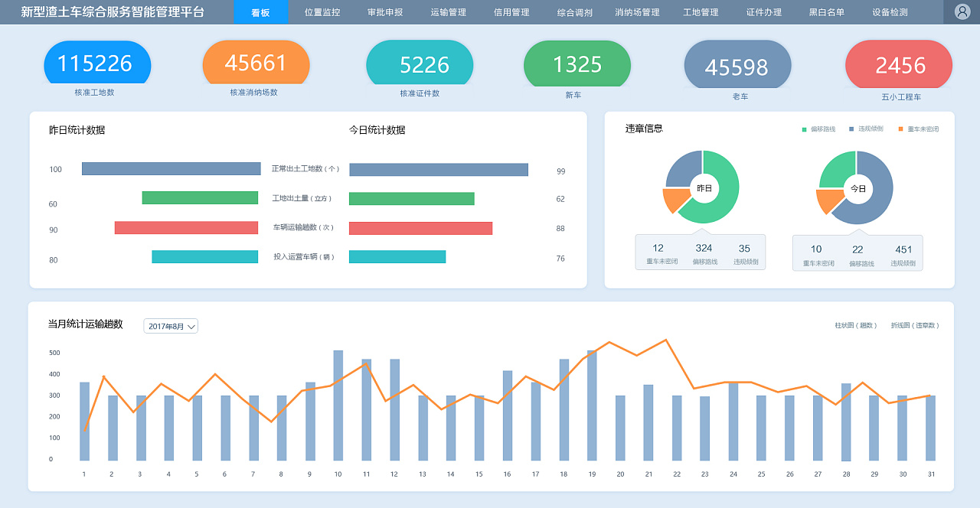Screen dimensions: 980x508
Task: Toggle the green 偏移路线 legend swatch
Action: (805, 129)
